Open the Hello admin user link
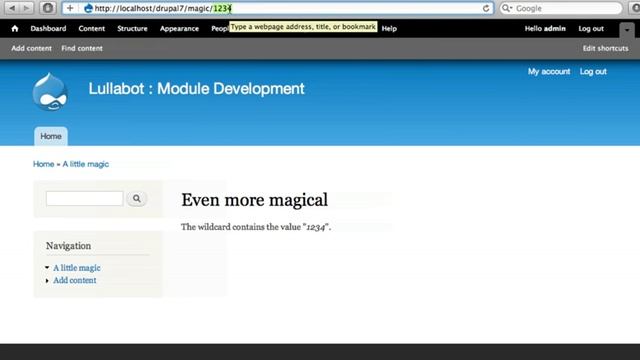 click(545, 29)
